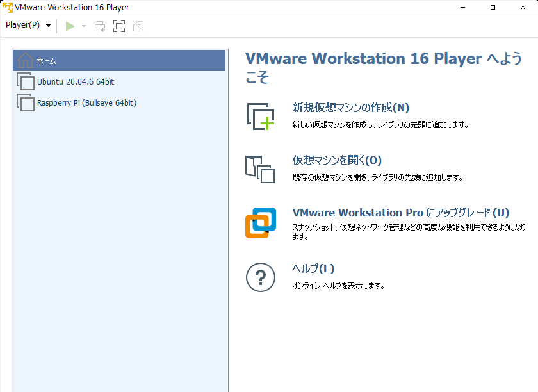Image resolution: width=538 pixels, height=392 pixels.
Task: Click text 新しい仮想マシンを作成し、ライブラリの先頭に追加します。
Action: coord(380,125)
